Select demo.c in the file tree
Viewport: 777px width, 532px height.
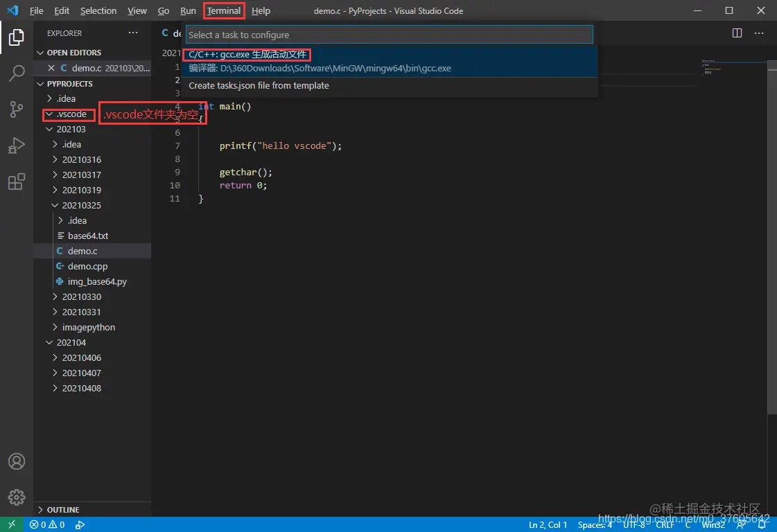pos(91,251)
